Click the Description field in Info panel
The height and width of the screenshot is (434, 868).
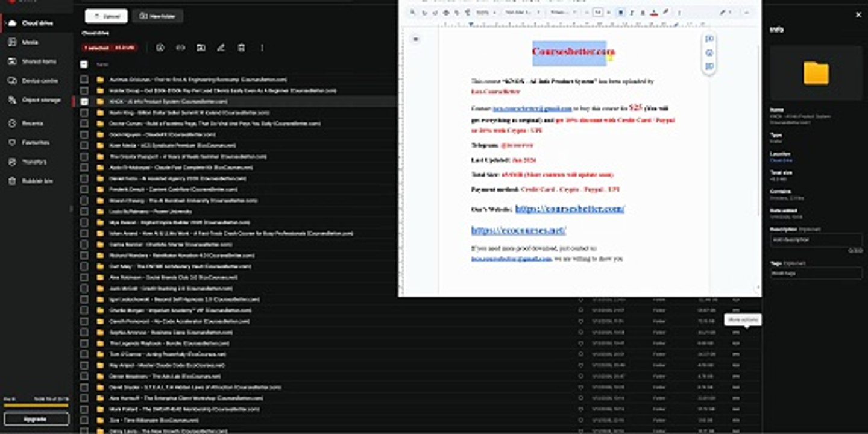816,240
